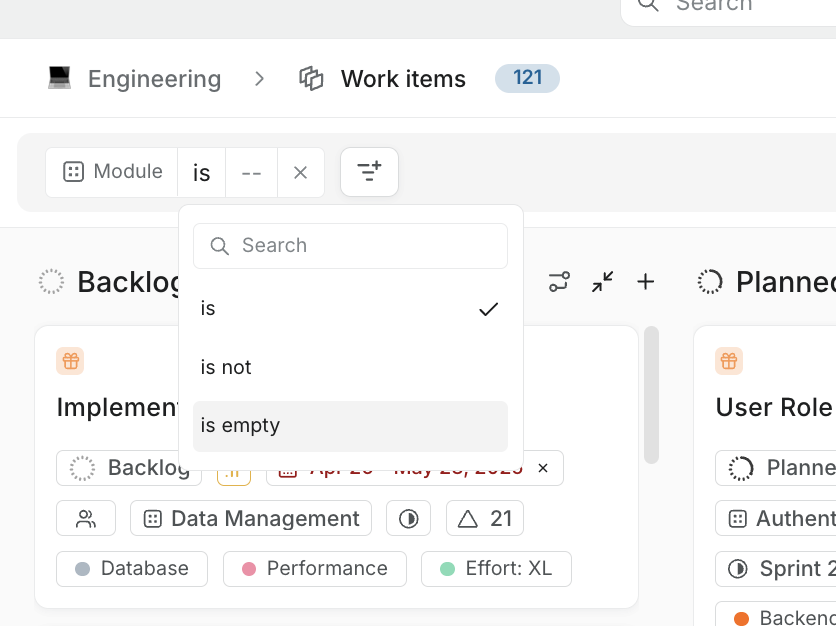
Task: Click the add filter icon button
Action: click(369, 172)
